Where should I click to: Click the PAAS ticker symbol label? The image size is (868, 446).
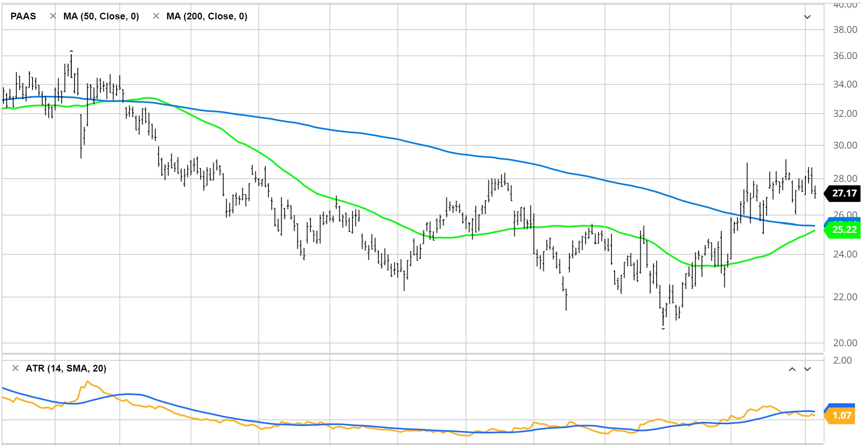[x=23, y=16]
